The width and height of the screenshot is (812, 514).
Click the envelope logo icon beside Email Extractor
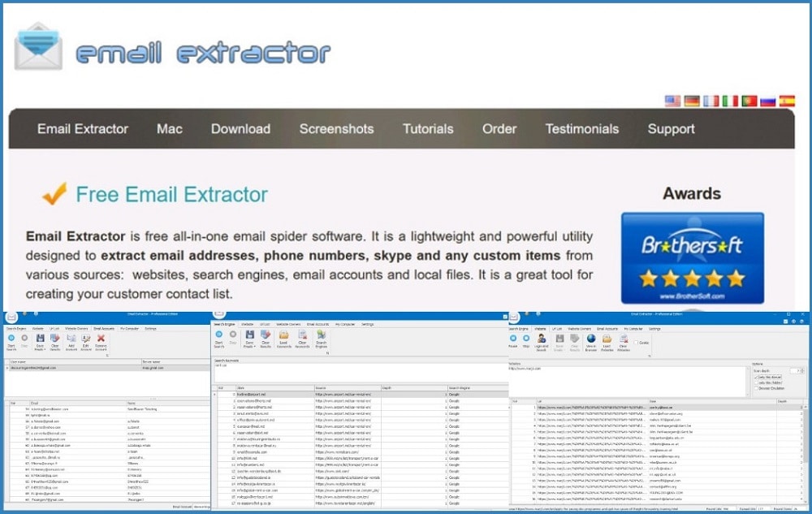point(38,46)
